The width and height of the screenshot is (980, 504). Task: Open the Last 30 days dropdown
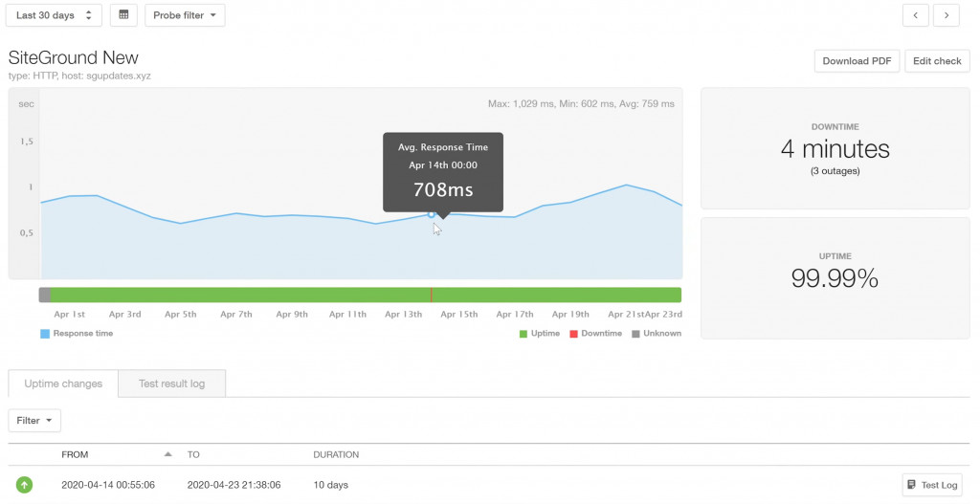pyautogui.click(x=55, y=15)
